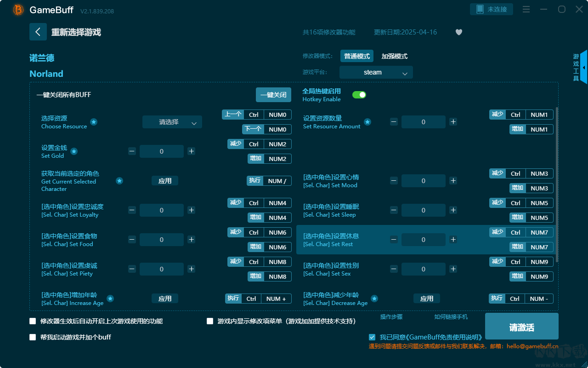Screen dimensions: 588x368
Task: Open the steam platform dropdown
Action: (376, 72)
